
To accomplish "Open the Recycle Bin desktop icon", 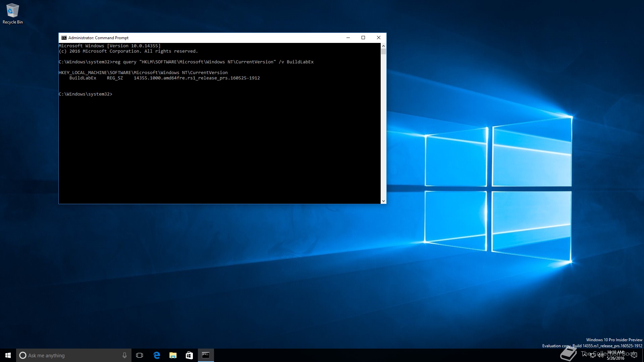I will coord(12,13).
